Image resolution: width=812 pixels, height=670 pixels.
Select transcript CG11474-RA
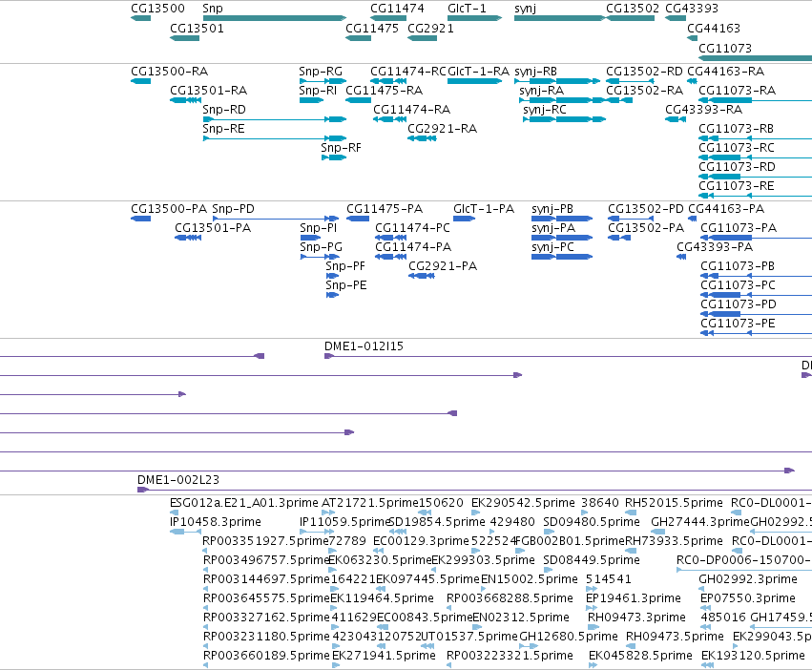coord(389,119)
